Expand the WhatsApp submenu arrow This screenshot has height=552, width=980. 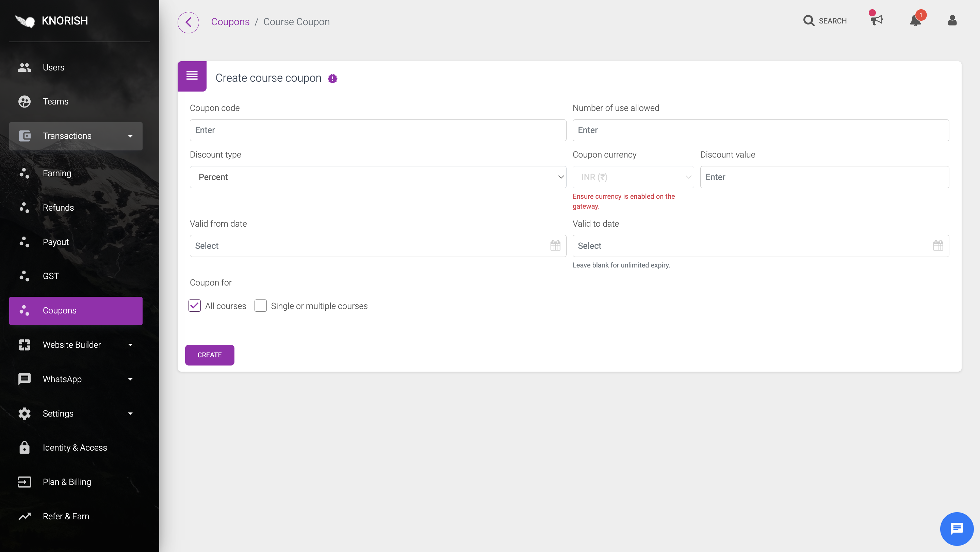[x=130, y=379]
